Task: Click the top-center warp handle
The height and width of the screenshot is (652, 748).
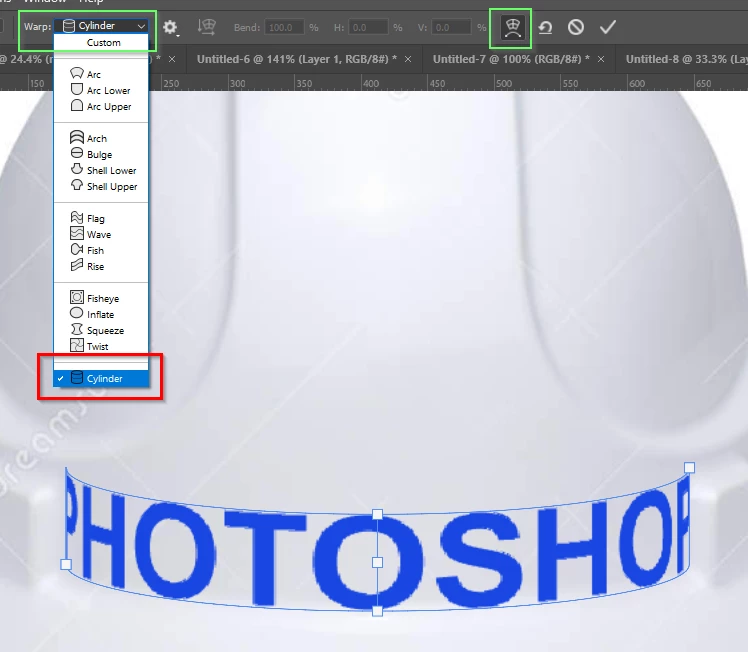Action: pos(377,514)
